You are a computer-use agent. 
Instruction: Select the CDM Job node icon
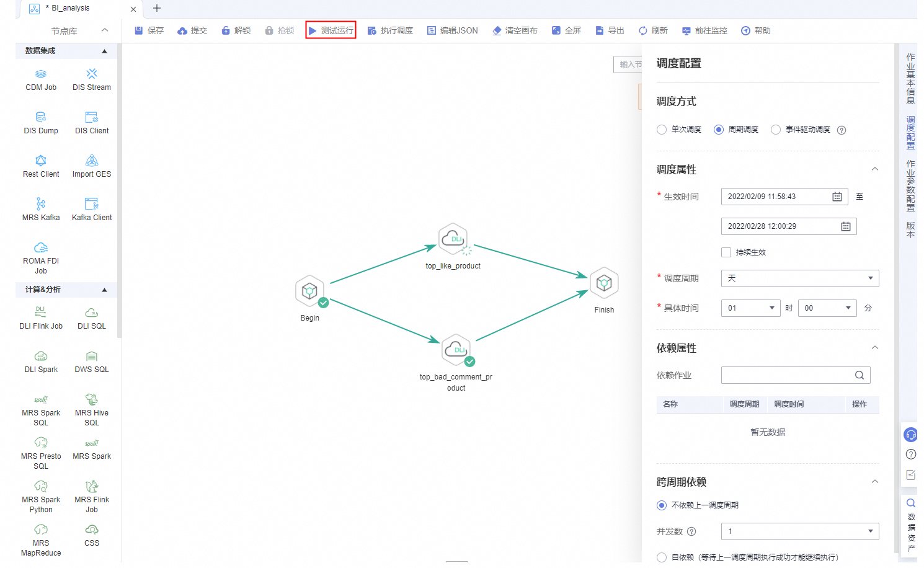point(41,74)
